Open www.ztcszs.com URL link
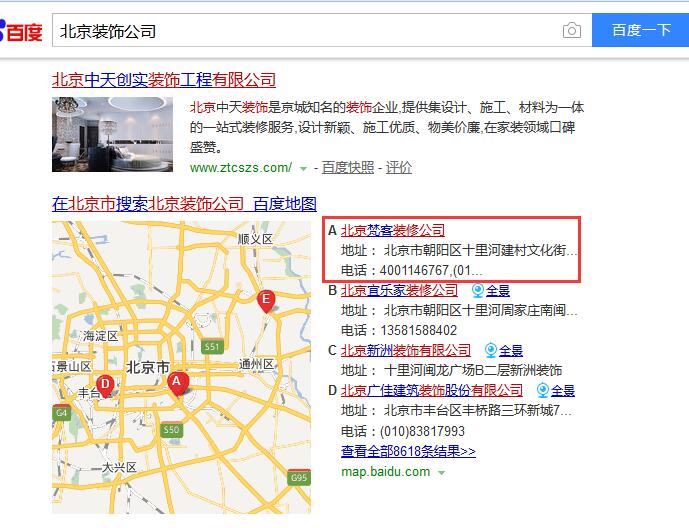The image size is (689, 528). point(241,167)
